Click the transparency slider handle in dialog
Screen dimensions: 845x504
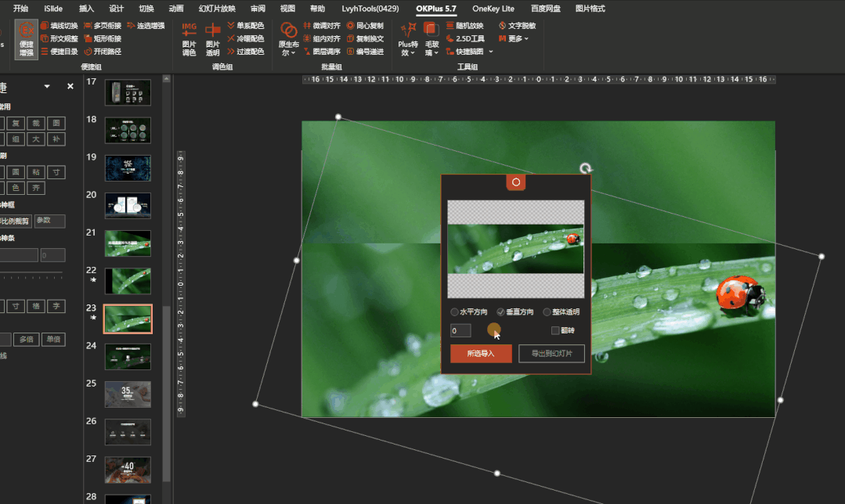coord(493,329)
